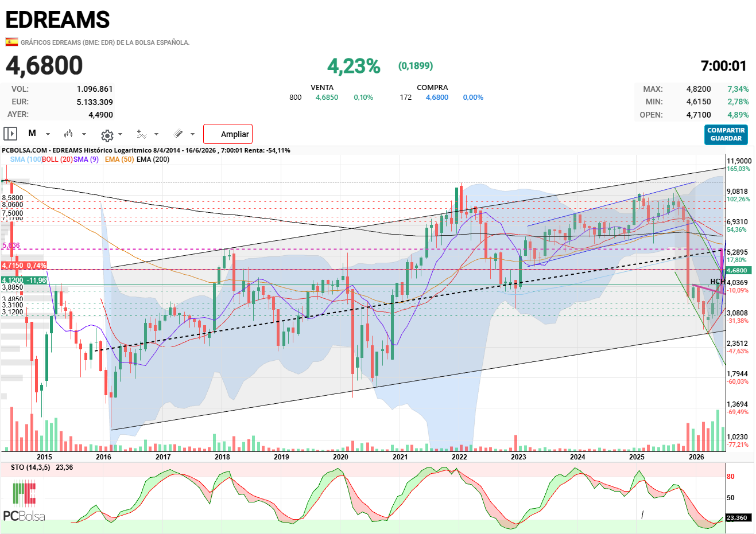Open the gear settings dropdown

click(x=112, y=135)
